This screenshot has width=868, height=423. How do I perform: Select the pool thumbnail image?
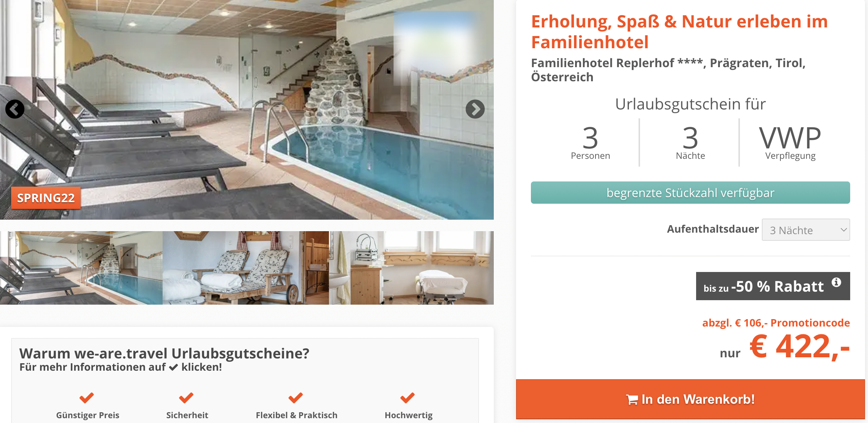coord(81,268)
